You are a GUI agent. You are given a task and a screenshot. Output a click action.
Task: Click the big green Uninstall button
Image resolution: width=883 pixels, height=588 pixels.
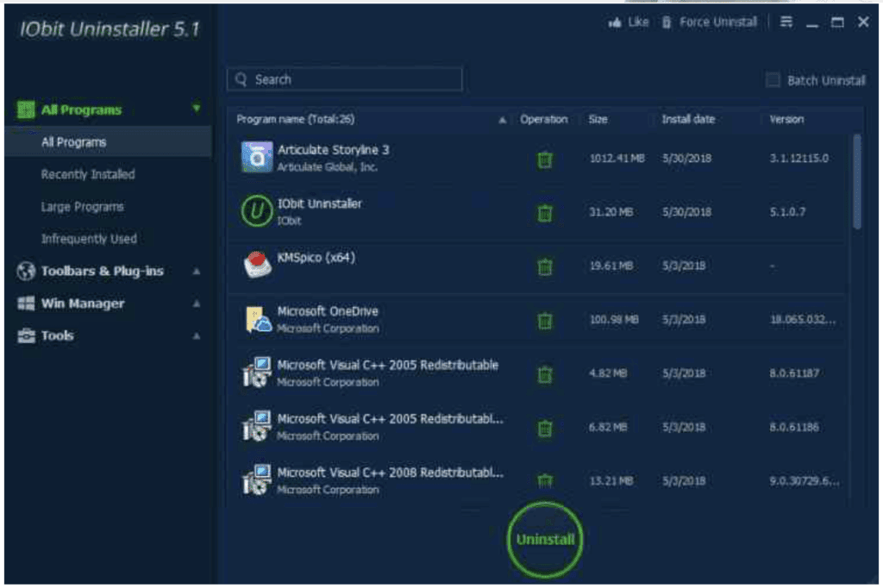[544, 539]
